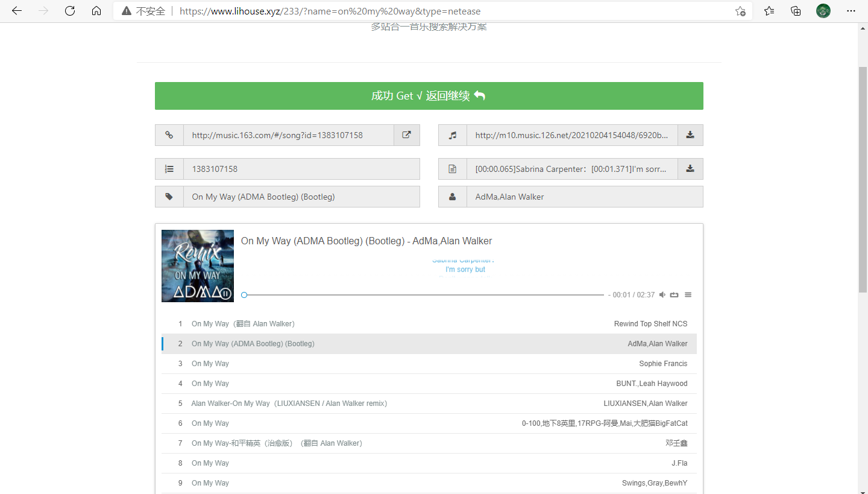Select the m10.music.126.net audio URL field
Image resolution: width=868 pixels, height=494 pixels.
[572, 135]
